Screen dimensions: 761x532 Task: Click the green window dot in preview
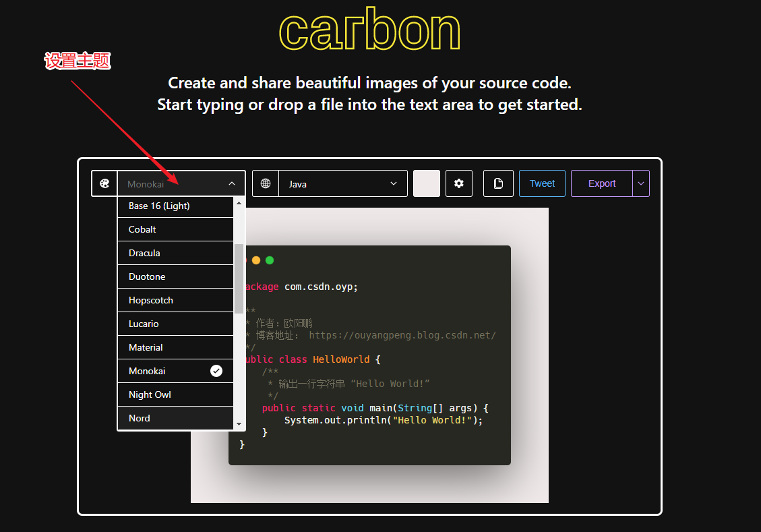point(270,260)
